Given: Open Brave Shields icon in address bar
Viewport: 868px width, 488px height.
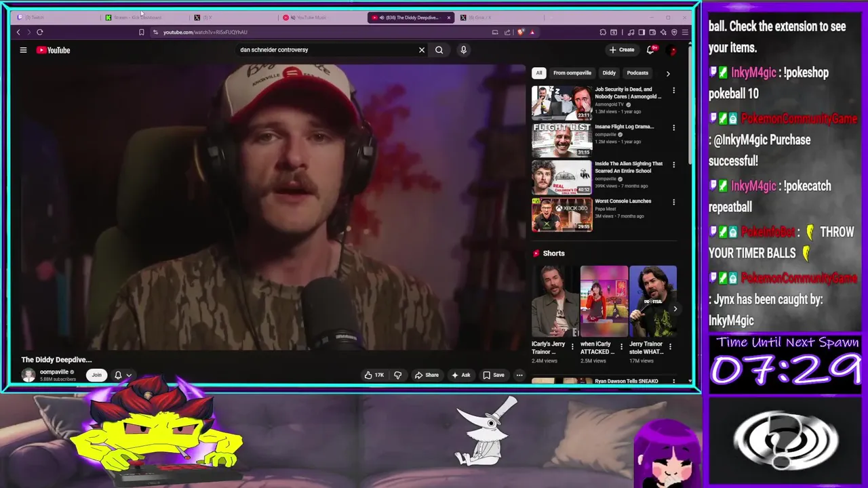Looking at the screenshot, I should pyautogui.click(x=521, y=32).
